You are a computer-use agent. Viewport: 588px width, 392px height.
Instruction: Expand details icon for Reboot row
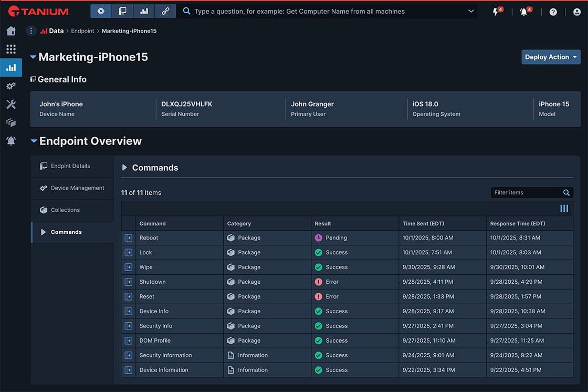128,238
